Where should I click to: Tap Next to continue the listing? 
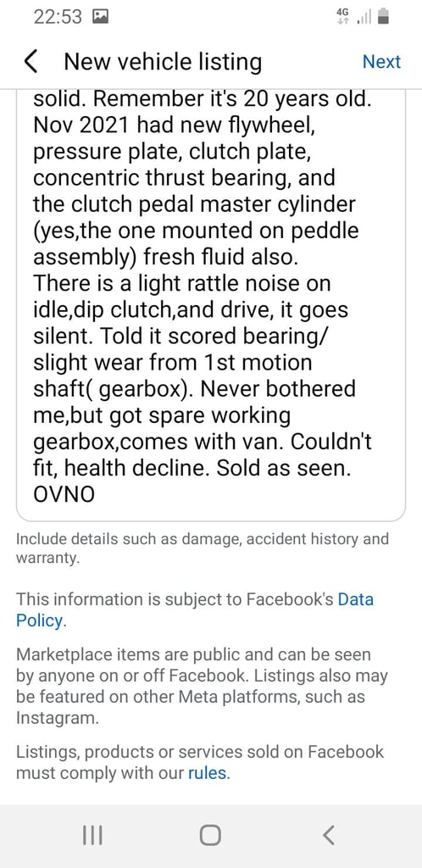[x=381, y=61]
